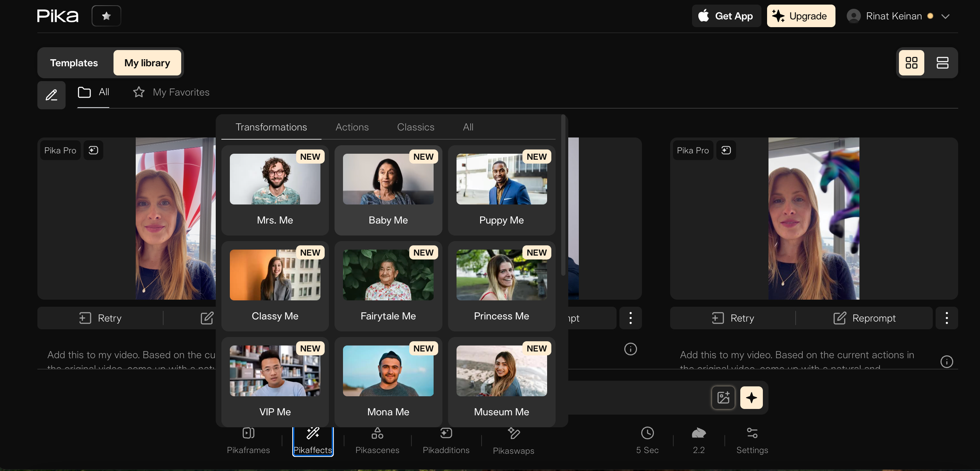Toggle the My Favorites filter
Screen dimensions: 980x471
(171, 92)
